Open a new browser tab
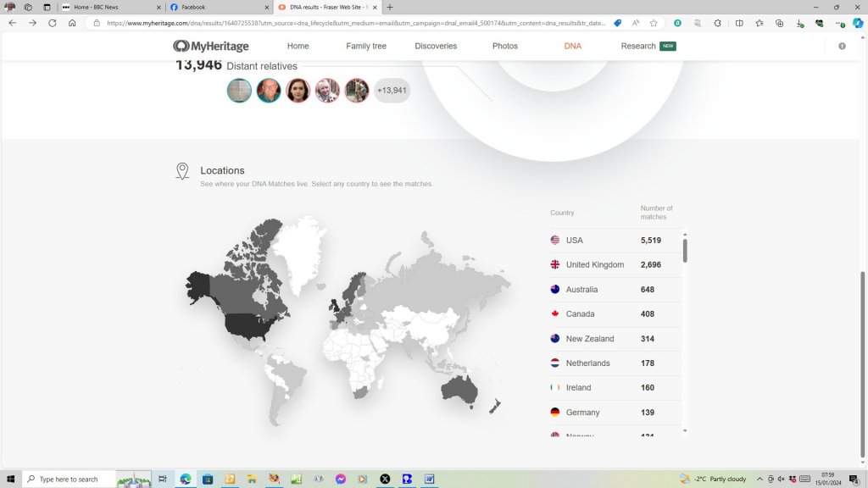This screenshot has height=488, width=868. pos(390,7)
